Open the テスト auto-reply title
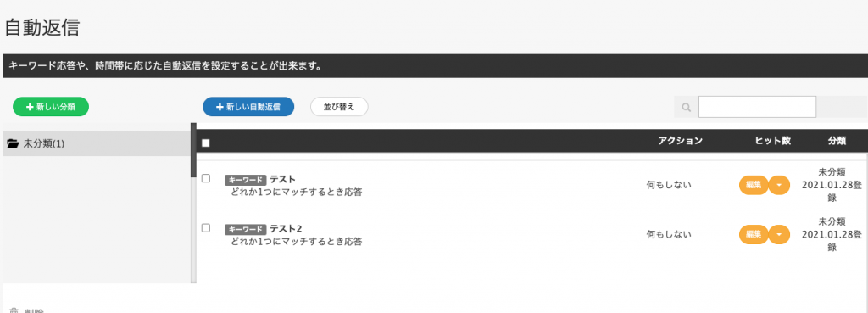 point(282,179)
